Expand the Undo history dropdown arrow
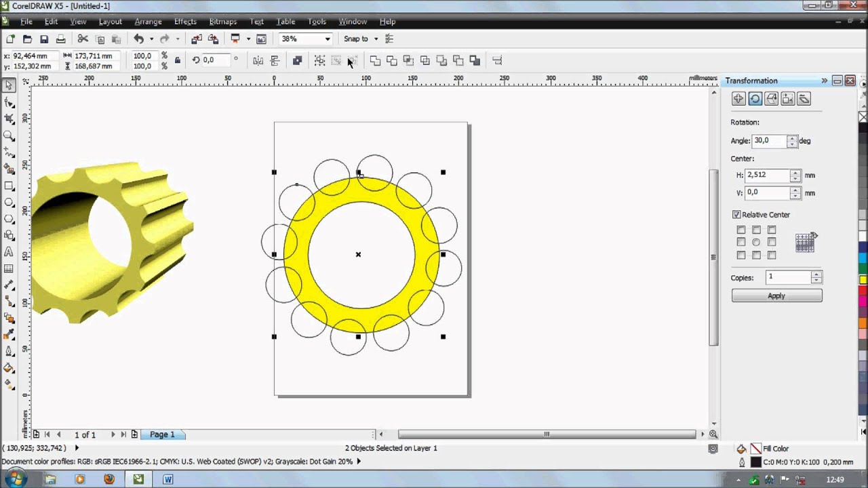This screenshot has width=868, height=488. [151, 39]
